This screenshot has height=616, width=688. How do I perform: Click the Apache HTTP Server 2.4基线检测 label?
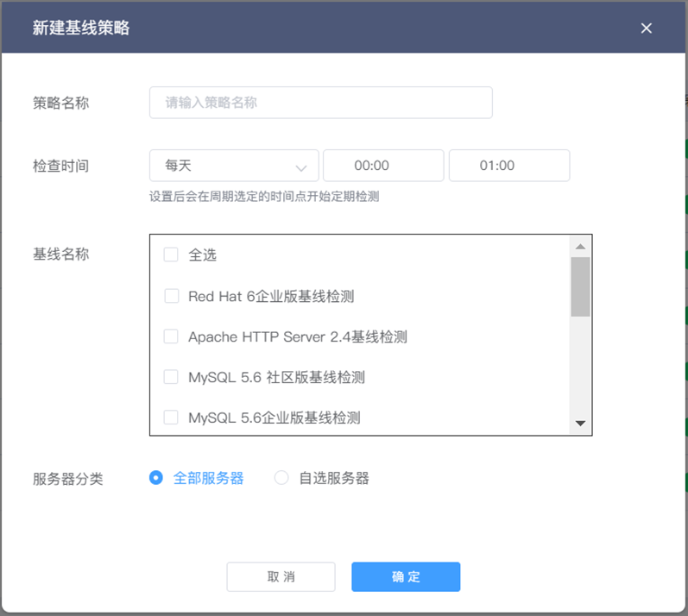(298, 336)
